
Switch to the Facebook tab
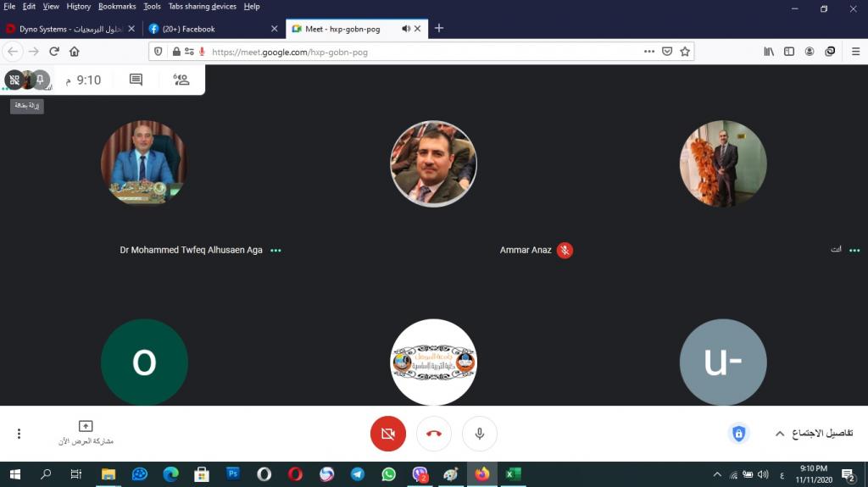[x=212, y=29]
